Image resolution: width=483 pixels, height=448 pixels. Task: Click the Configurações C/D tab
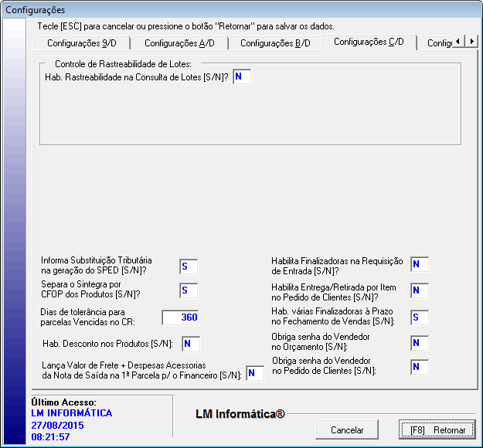click(369, 42)
